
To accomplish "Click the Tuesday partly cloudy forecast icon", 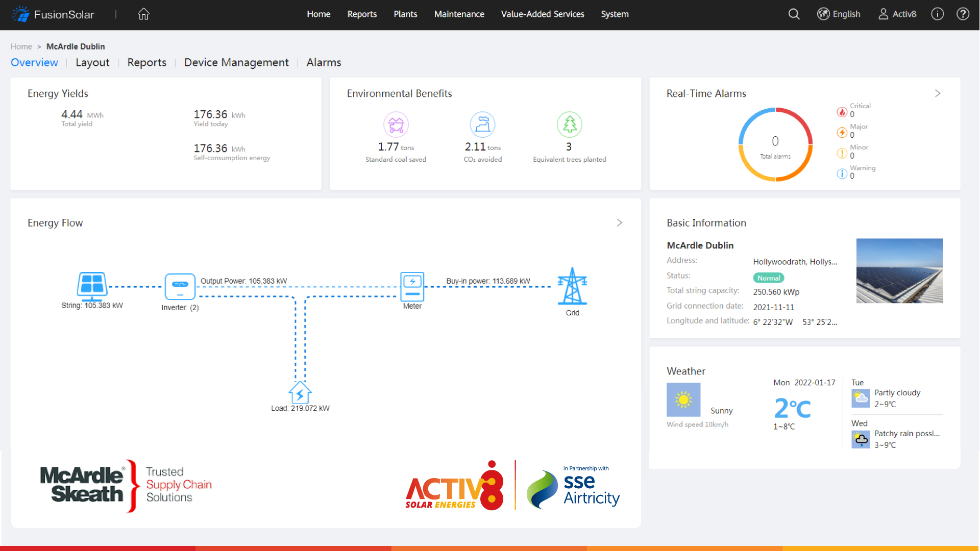I will coord(860,398).
